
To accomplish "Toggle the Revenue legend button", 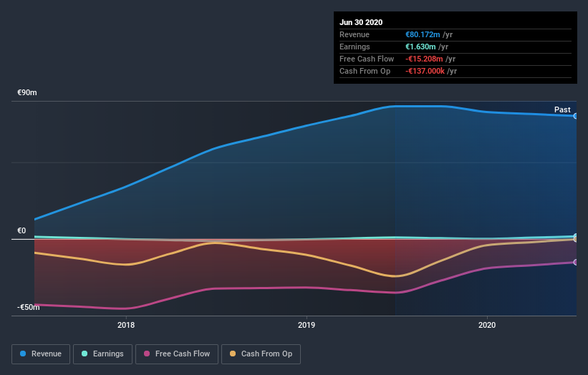I will coord(41,354).
